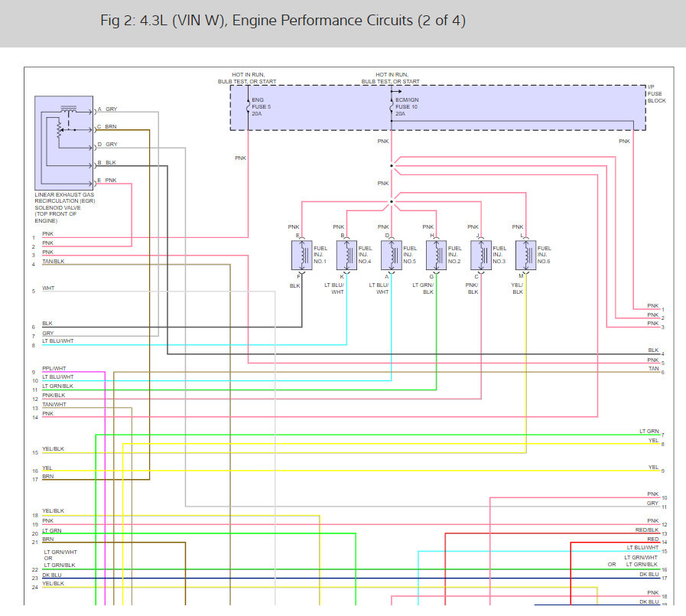
Task: Click the I/P FUSE BLOCK label
Action: (657, 93)
